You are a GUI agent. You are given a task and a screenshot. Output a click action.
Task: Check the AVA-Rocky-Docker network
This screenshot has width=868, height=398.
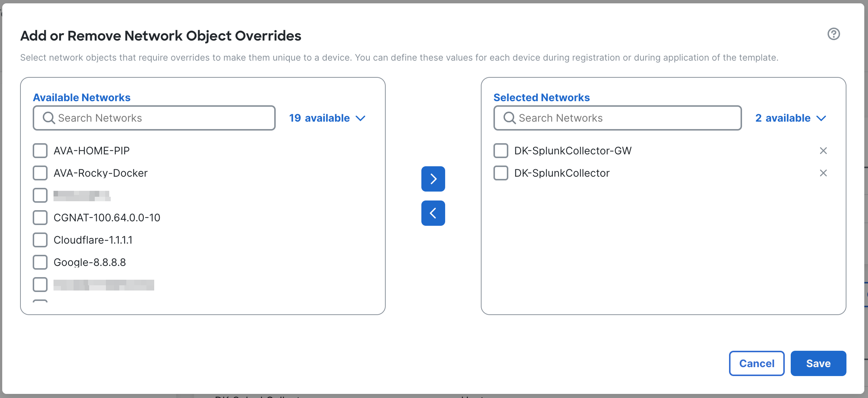pyautogui.click(x=40, y=173)
